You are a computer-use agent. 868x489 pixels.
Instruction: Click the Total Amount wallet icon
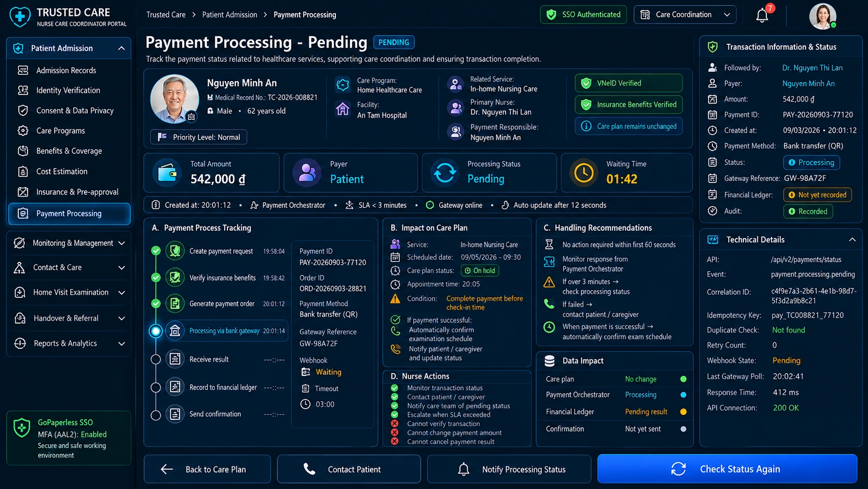167,173
